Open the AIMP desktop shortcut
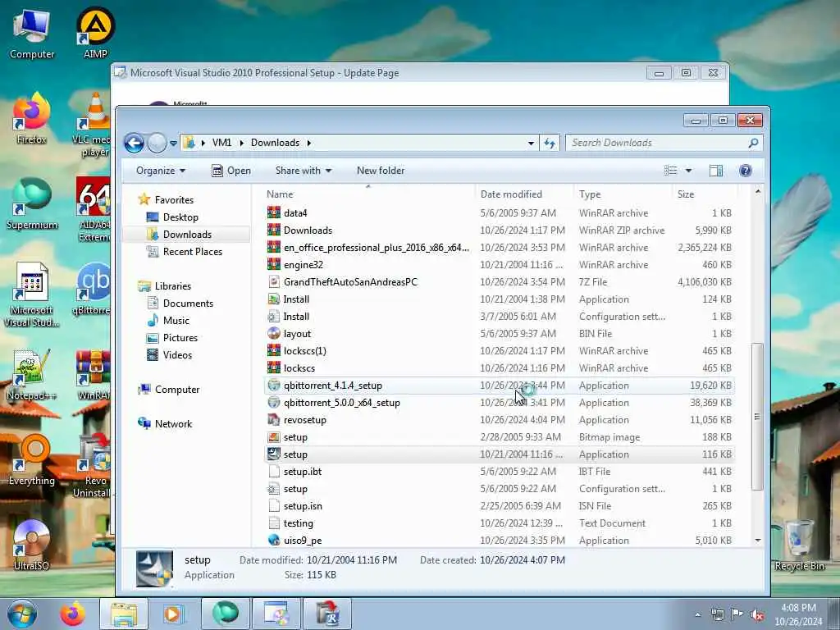Viewport: 840px width, 630px height. (95, 33)
